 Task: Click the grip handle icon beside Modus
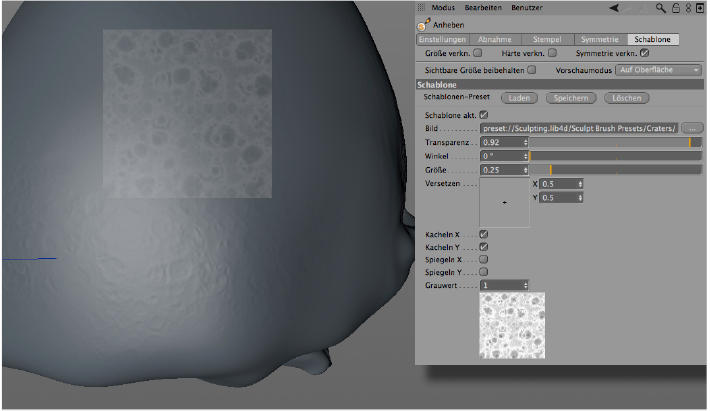(x=421, y=8)
